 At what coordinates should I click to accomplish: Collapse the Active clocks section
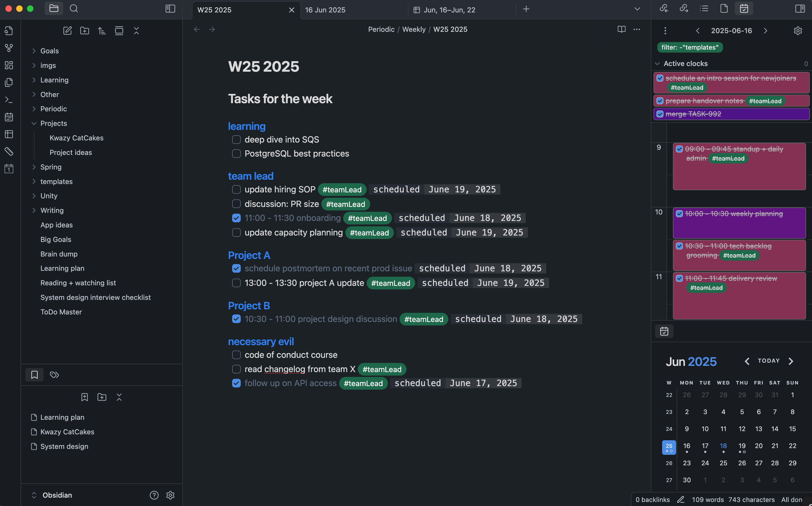[657, 64]
